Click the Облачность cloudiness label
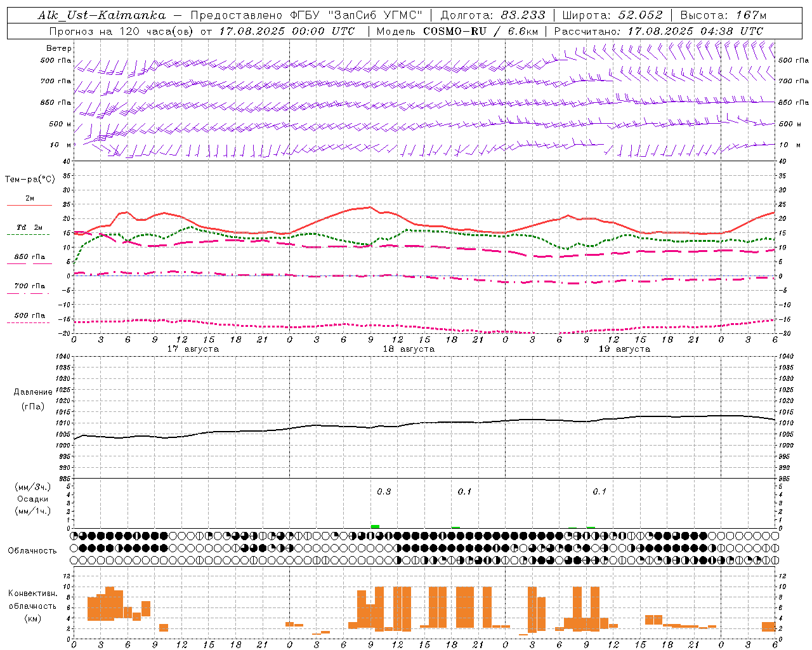Image resolution: width=812 pixels, height=650 pixels. coord(32,551)
